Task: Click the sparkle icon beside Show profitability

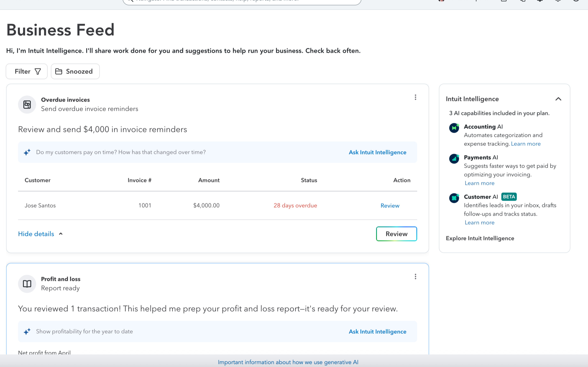Action: (27, 332)
